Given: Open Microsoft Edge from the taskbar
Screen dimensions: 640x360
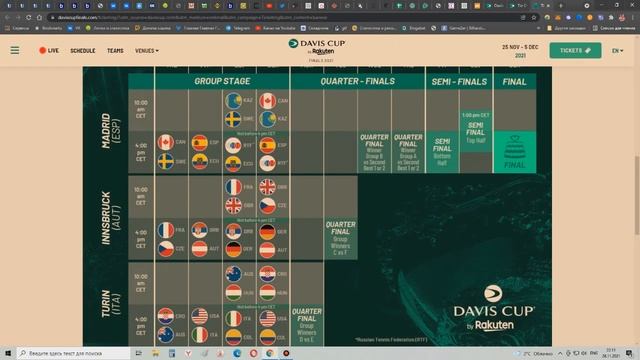Looking at the screenshot, I should coord(237,353).
